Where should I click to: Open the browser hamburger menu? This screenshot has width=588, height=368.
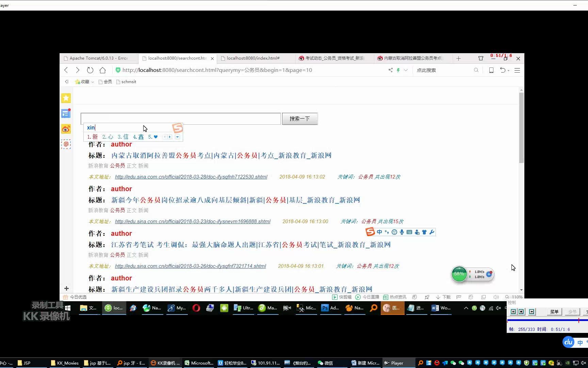click(517, 70)
